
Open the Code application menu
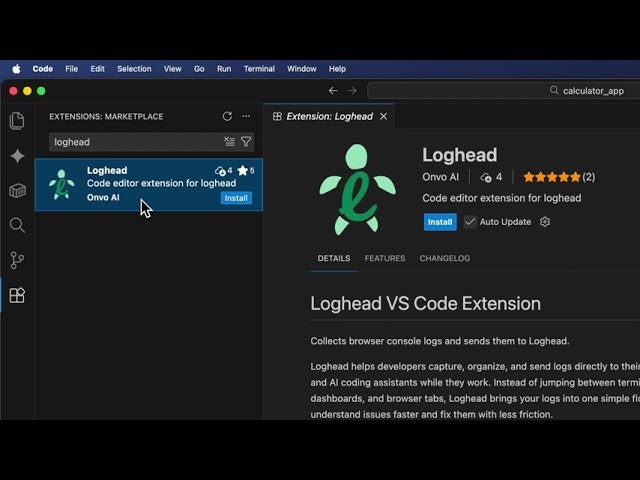coord(42,69)
